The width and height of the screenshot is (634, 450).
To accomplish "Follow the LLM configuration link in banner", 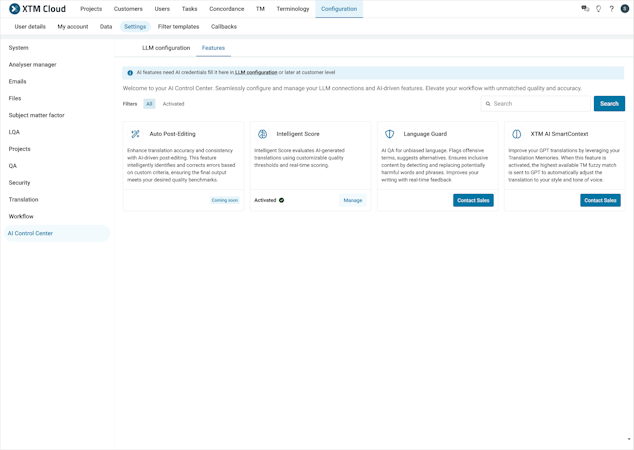I will [256, 72].
